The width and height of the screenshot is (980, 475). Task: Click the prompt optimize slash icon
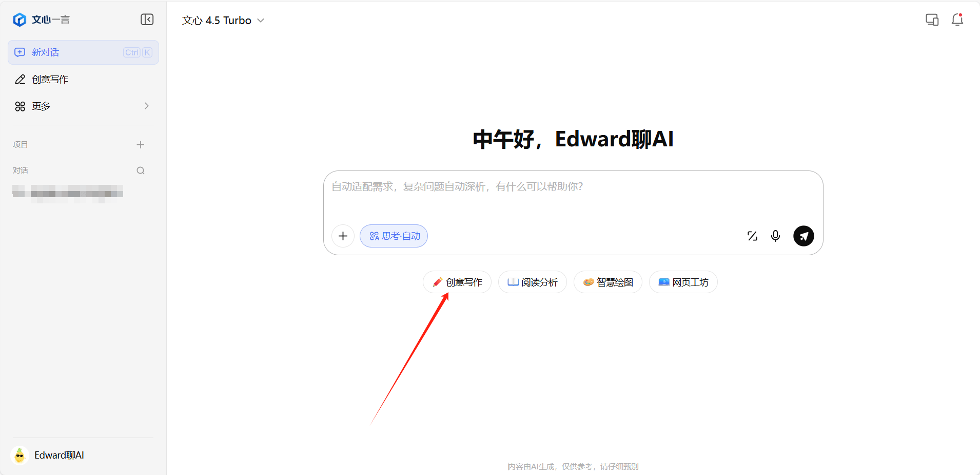pos(752,236)
